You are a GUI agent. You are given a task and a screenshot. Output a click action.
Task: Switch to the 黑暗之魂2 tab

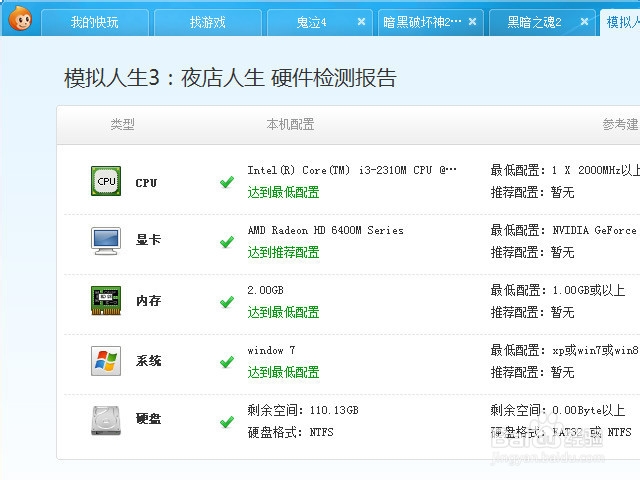tap(534, 22)
